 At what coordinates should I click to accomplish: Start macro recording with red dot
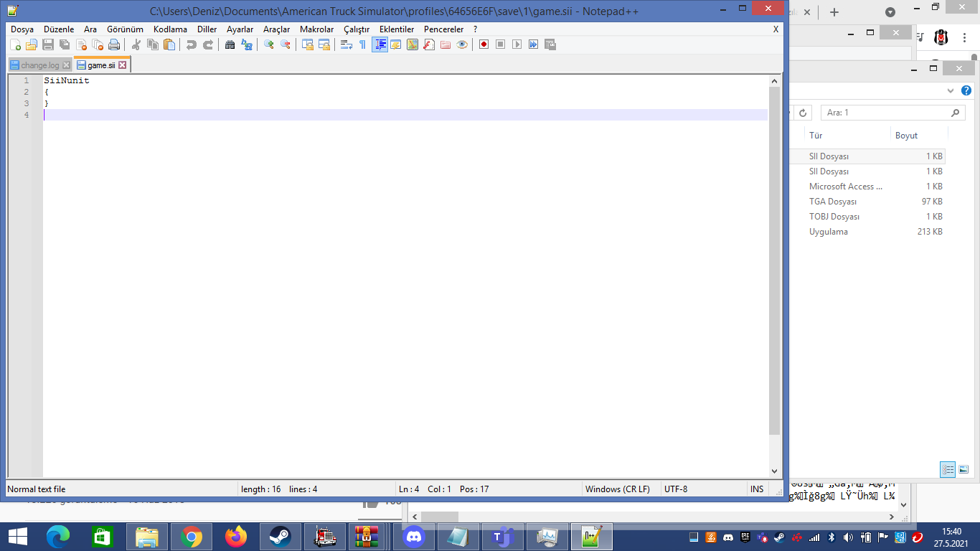(x=484, y=44)
